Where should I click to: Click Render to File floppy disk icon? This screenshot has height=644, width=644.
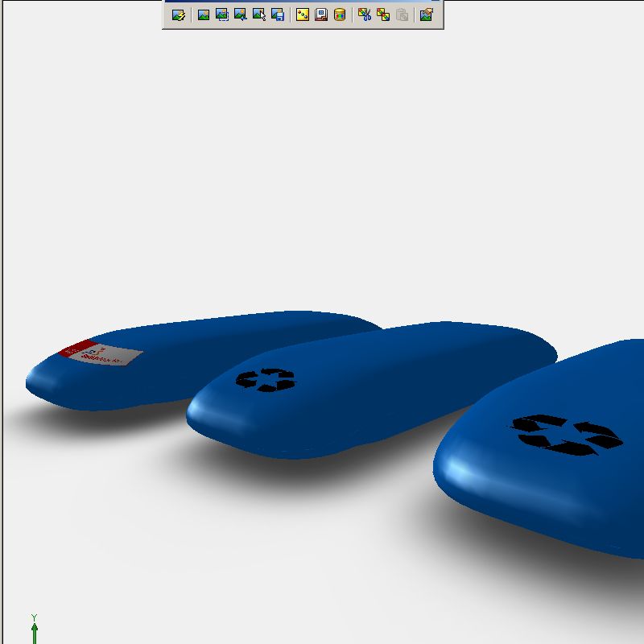tap(278, 14)
